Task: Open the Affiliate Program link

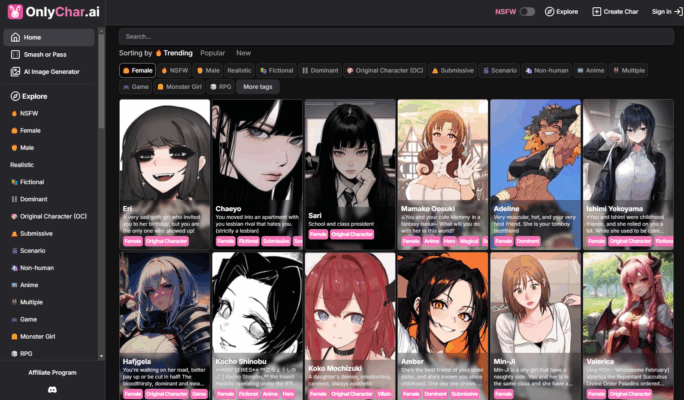Action: coord(51,372)
